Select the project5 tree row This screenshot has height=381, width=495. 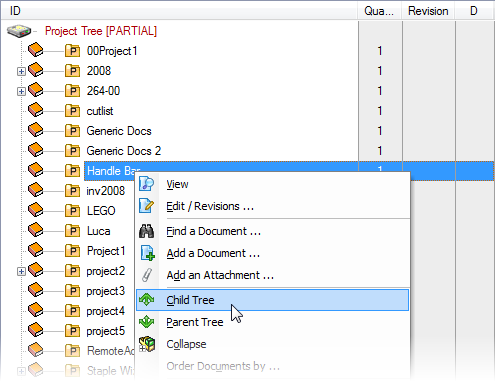[x=106, y=331]
